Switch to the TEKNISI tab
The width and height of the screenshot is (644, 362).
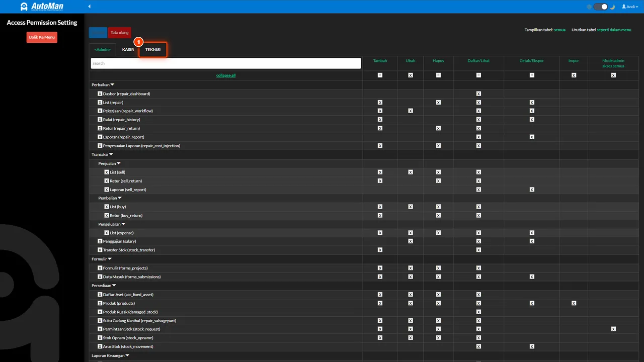coord(153,50)
